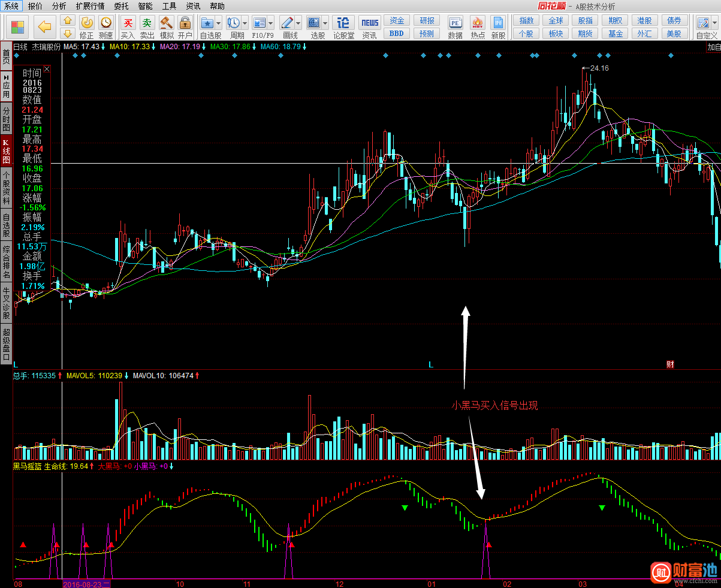
Task: Click the 研报 button
Action: (x=427, y=20)
